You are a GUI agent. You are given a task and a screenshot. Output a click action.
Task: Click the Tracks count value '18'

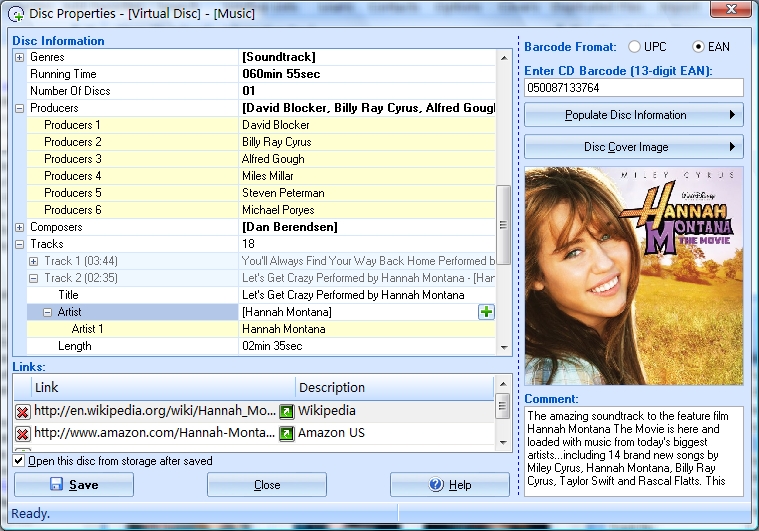click(x=248, y=243)
